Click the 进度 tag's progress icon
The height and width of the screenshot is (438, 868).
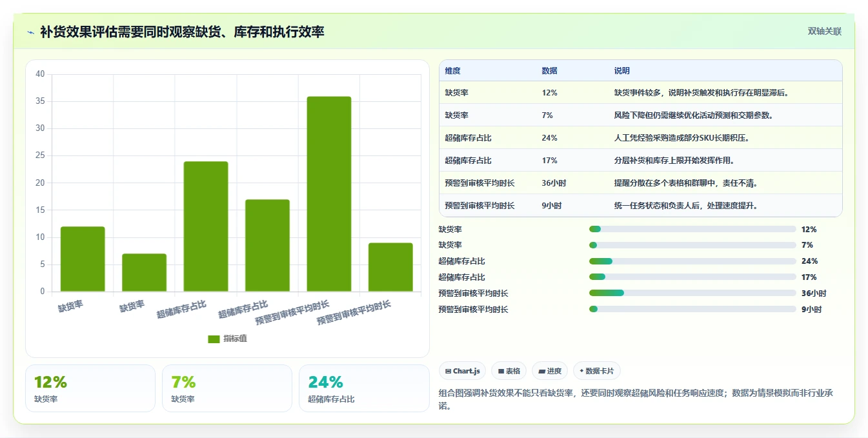(x=542, y=372)
